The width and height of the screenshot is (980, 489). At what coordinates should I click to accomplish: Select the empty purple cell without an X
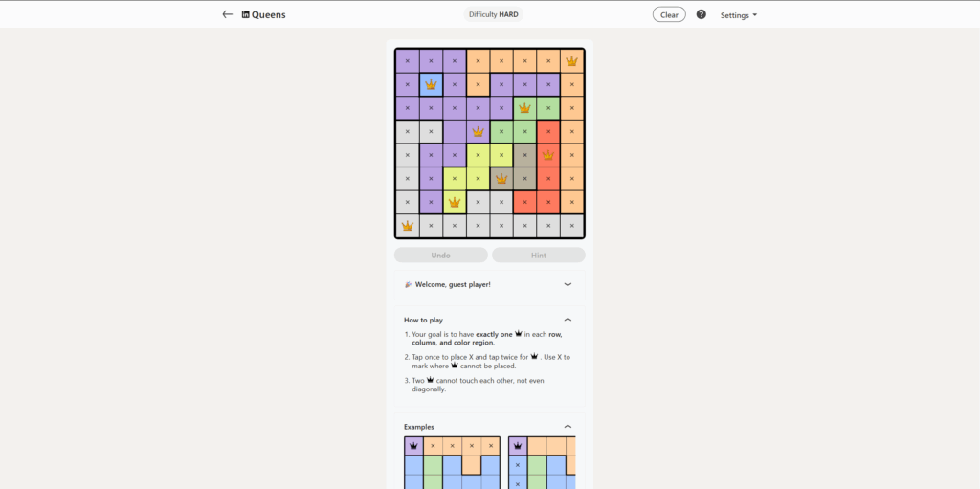click(x=455, y=131)
